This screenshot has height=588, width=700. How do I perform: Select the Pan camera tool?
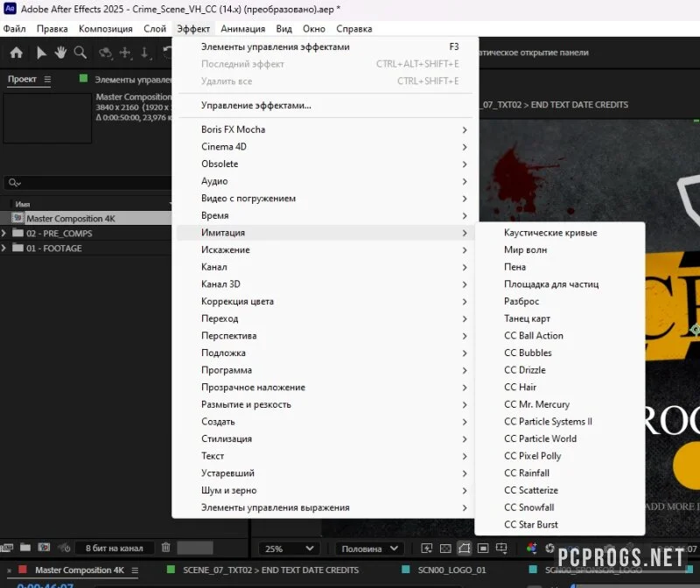[125, 52]
